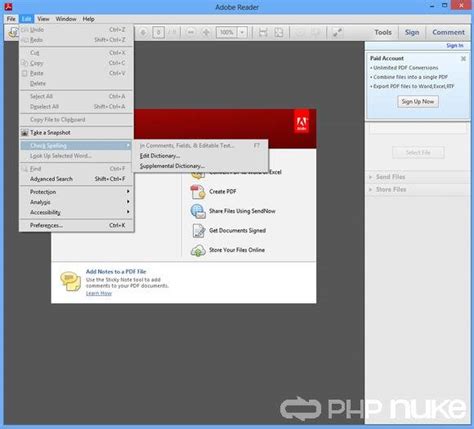The width and height of the screenshot is (474, 429).
Task: Click the zoom in plus icon
Action: click(x=206, y=32)
